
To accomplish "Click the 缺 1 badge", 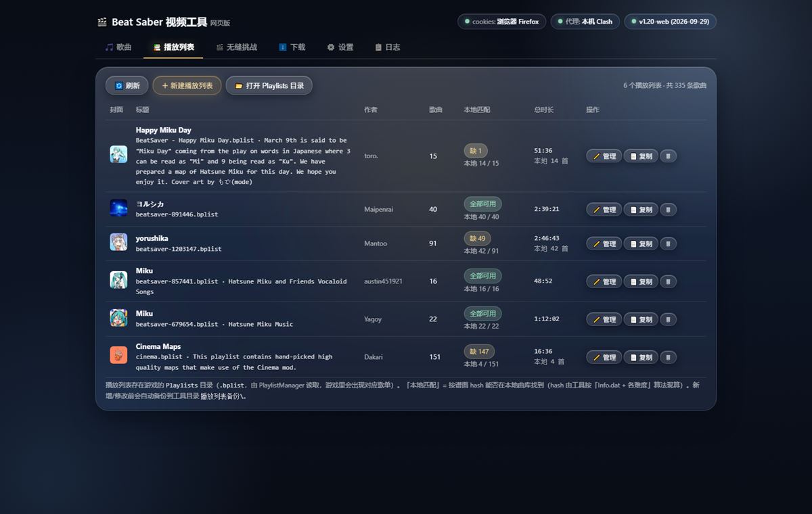I will [x=476, y=151].
